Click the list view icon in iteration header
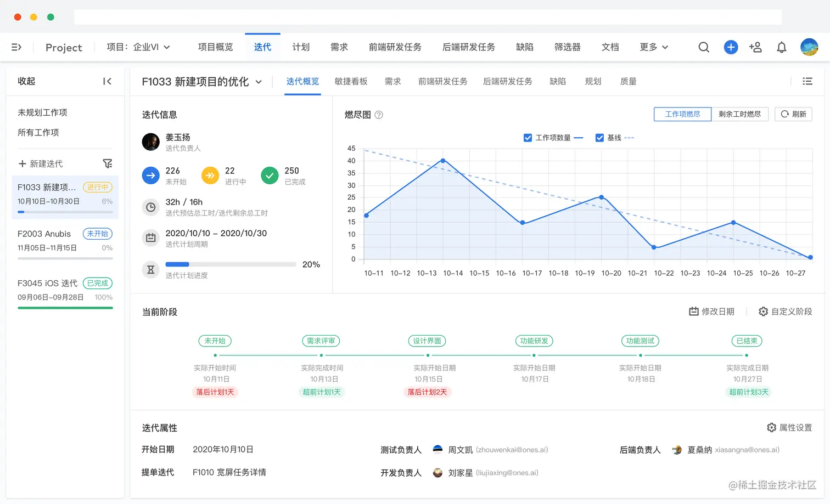This screenshot has height=504, width=830. 807,81
